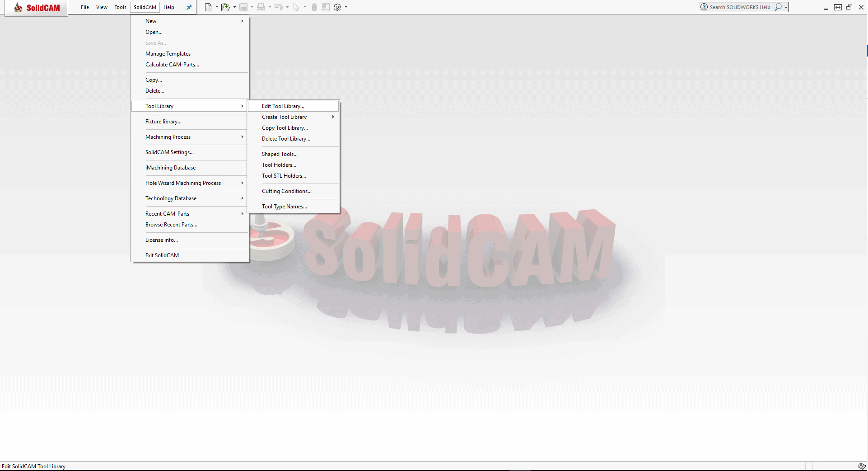Click the magnifier icon in the help search
Viewport: 868px width, 471px height.
pyautogui.click(x=778, y=7)
